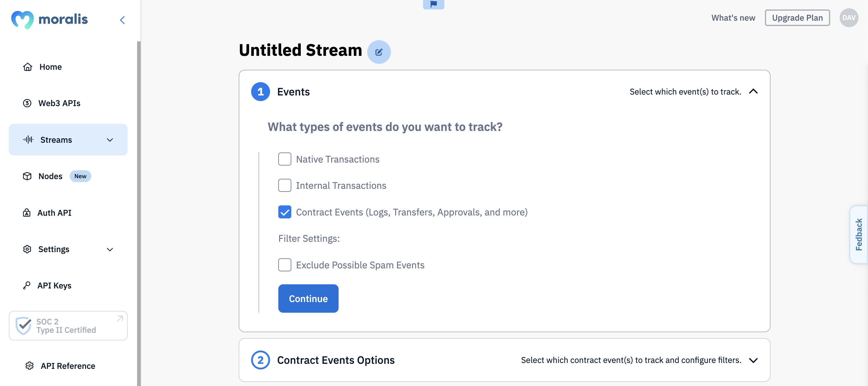Click 'Select which contract event(s) to track' text
The width and height of the screenshot is (868, 386).
[631, 360]
